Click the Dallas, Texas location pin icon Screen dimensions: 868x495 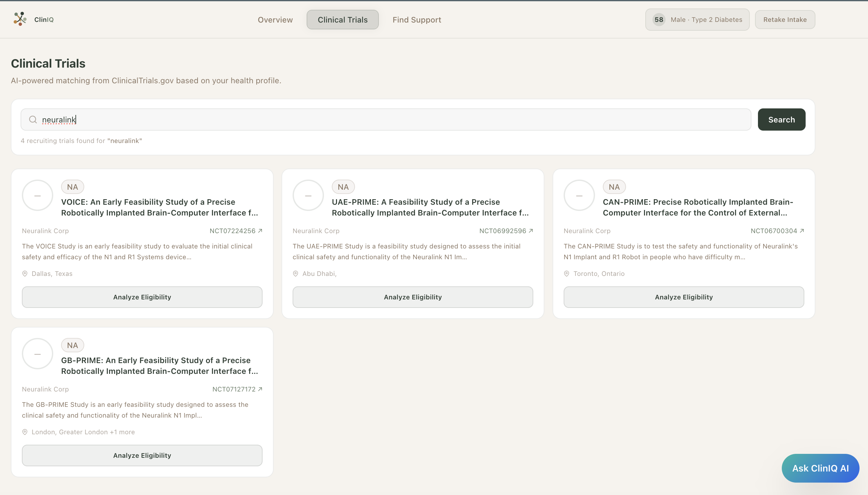(x=25, y=274)
